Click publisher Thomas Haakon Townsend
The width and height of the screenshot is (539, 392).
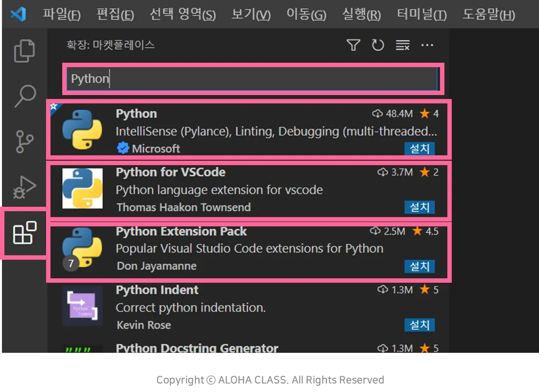pyautogui.click(x=184, y=207)
